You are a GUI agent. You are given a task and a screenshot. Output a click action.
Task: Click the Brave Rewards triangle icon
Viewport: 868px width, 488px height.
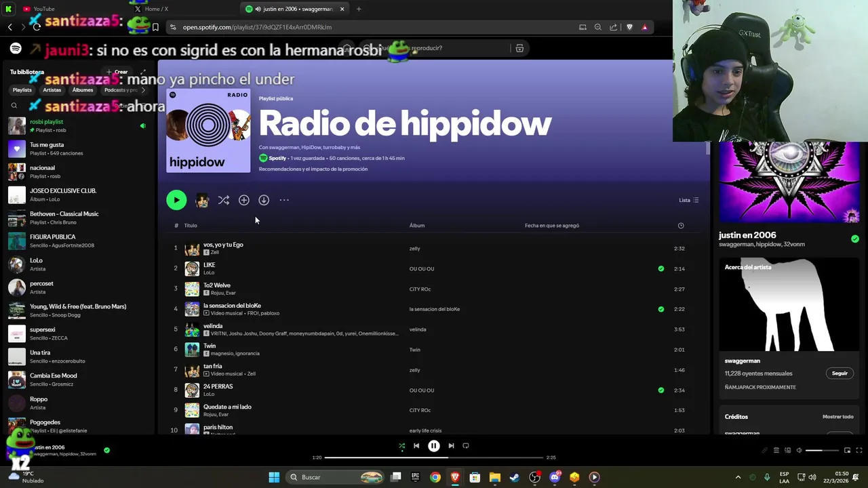coord(644,27)
